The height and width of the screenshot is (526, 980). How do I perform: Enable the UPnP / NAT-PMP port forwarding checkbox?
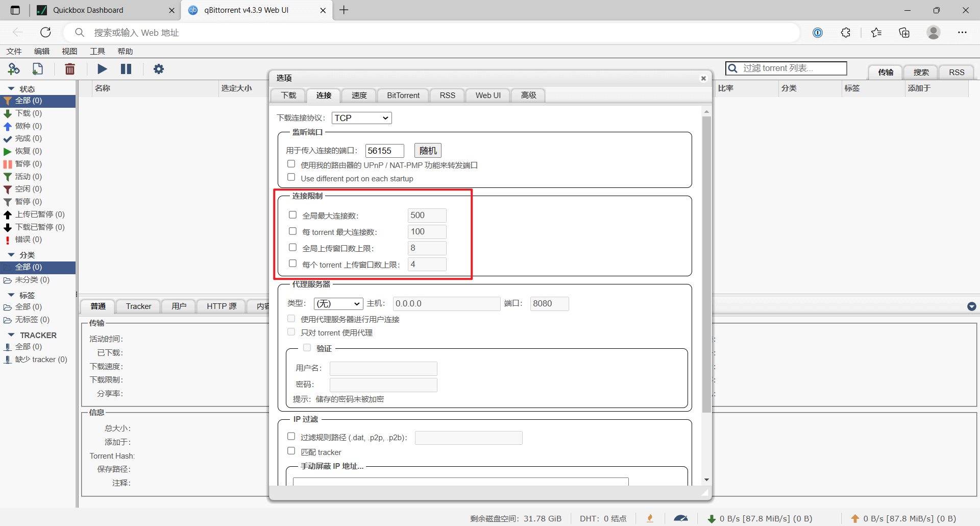tap(291, 164)
